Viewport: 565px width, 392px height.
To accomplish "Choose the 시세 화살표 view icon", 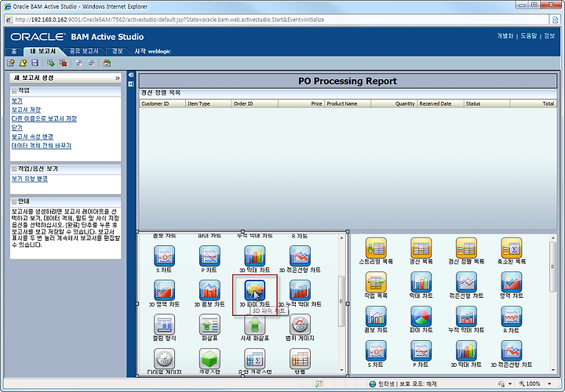I will [255, 325].
